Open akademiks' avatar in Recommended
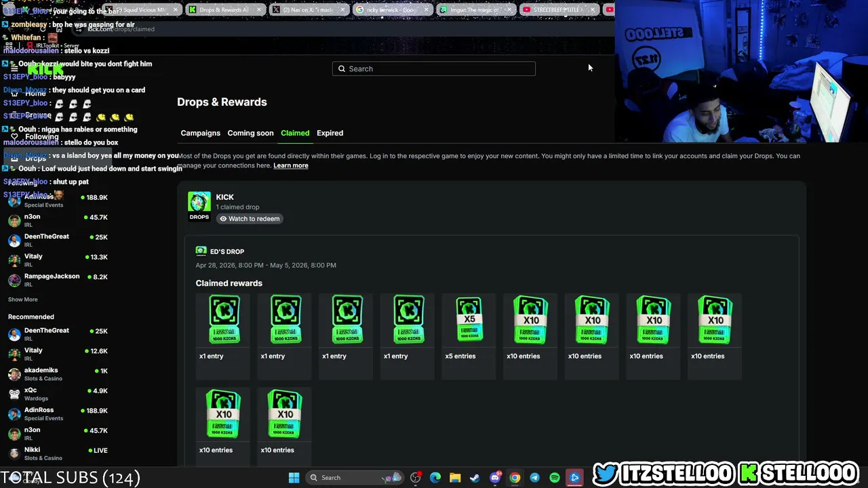868x488 pixels. pyautogui.click(x=14, y=374)
